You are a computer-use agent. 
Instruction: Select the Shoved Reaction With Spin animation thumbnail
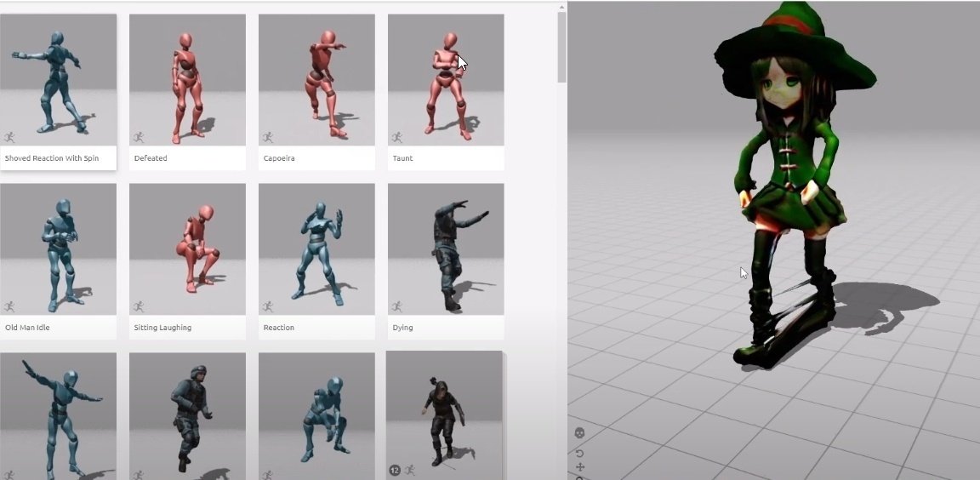[x=58, y=80]
